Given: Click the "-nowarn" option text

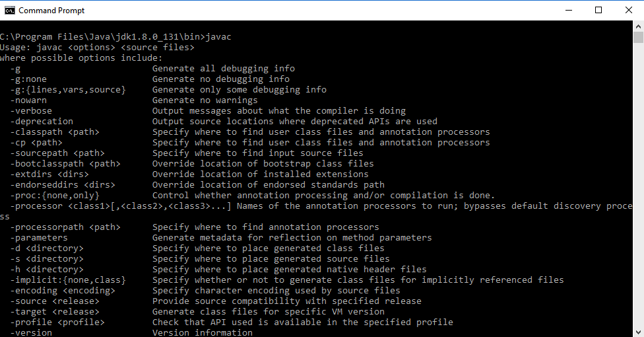Looking at the screenshot, I should (x=28, y=100).
